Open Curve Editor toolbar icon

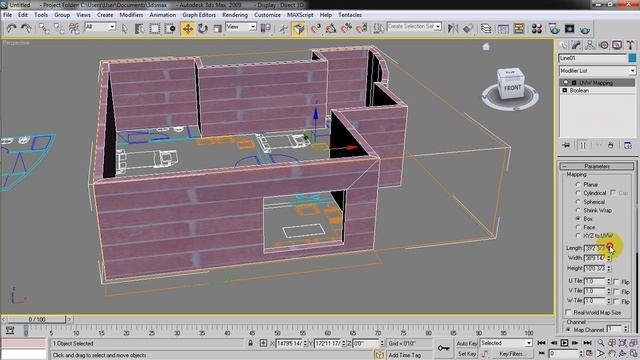tap(503, 29)
